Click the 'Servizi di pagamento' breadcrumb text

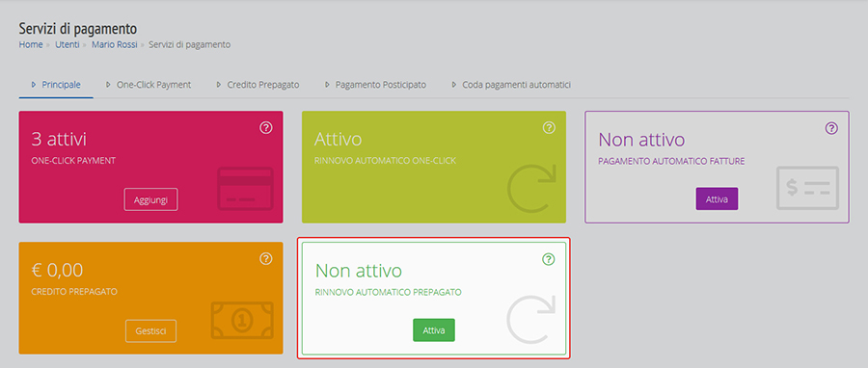[190, 44]
